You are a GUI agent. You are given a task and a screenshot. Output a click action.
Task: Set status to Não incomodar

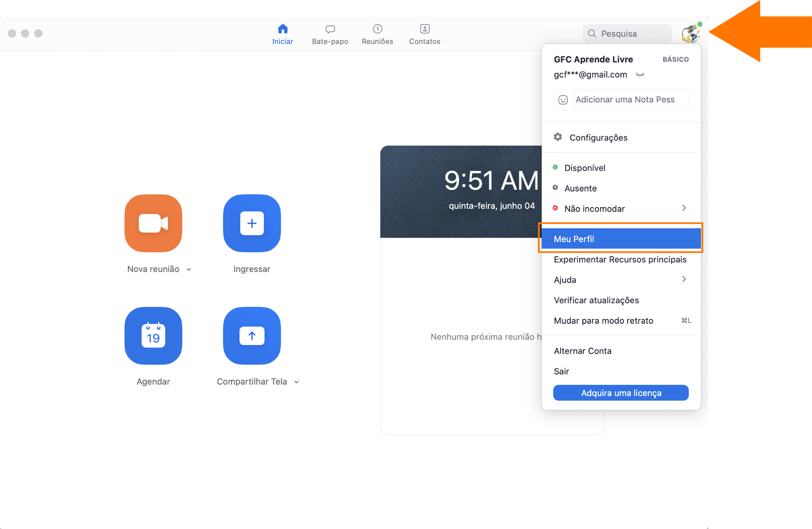621,209
